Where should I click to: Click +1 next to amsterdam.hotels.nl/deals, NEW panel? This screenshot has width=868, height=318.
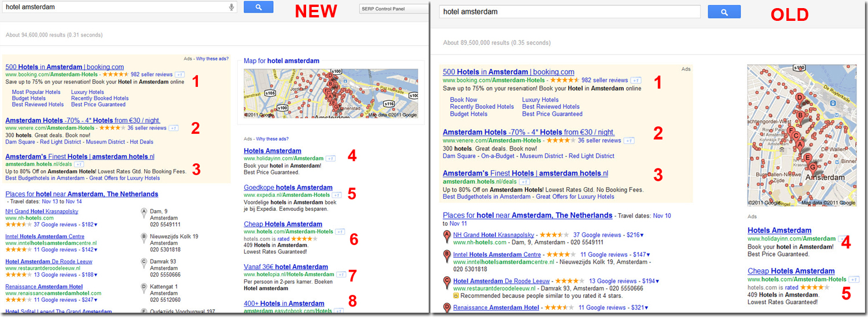79,165
